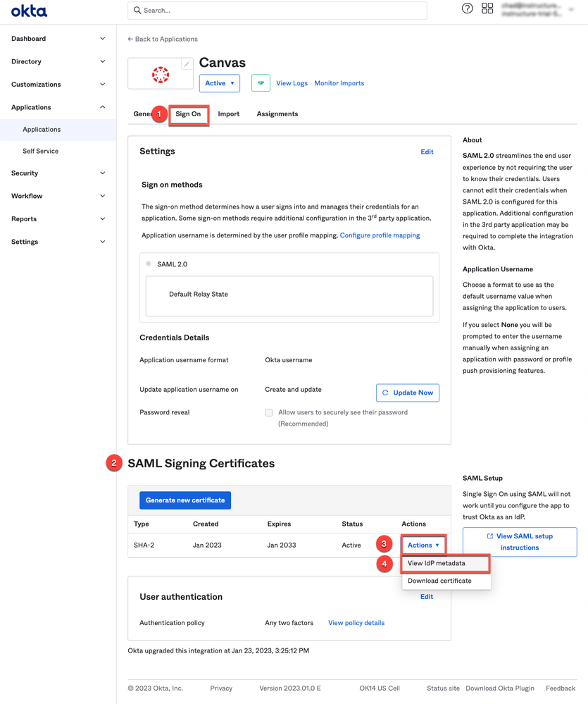Click the pencil icon on the Canvas logo
Viewport: 588px width, 704px height.
[187, 63]
